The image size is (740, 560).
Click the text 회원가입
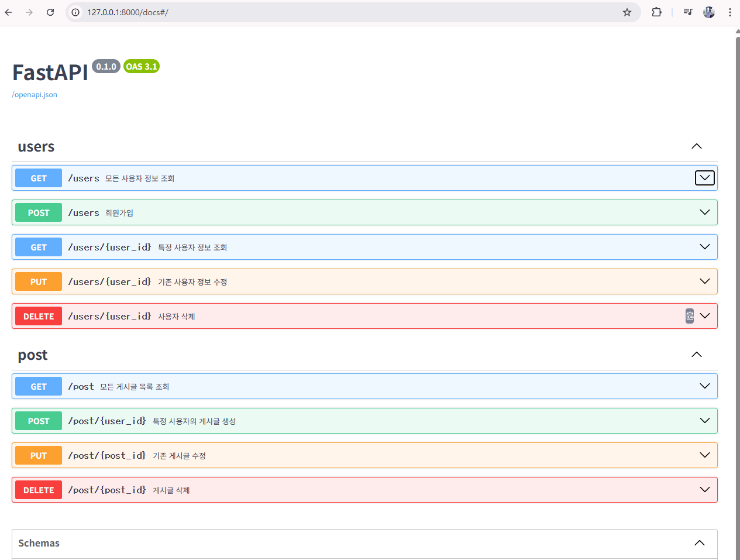coord(119,213)
